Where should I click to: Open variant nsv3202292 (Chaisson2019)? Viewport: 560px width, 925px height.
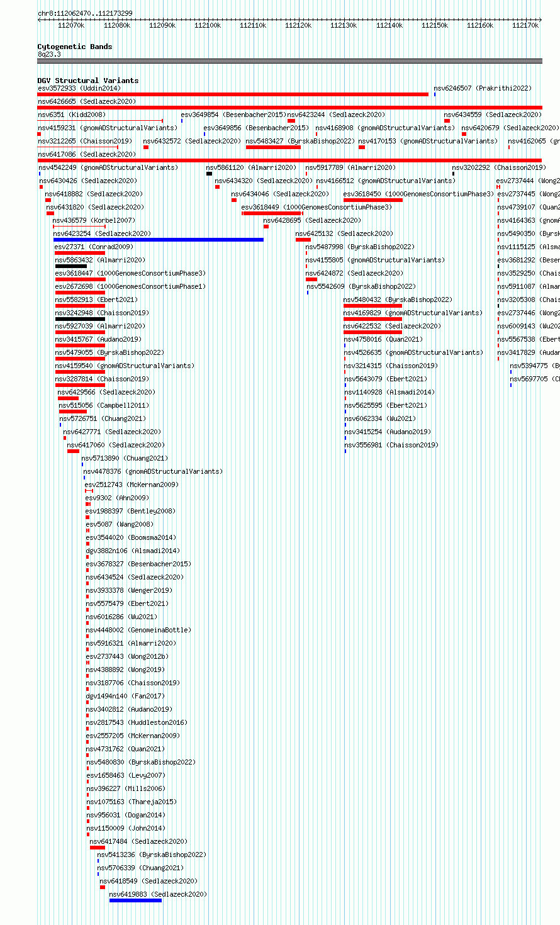[x=499, y=167]
